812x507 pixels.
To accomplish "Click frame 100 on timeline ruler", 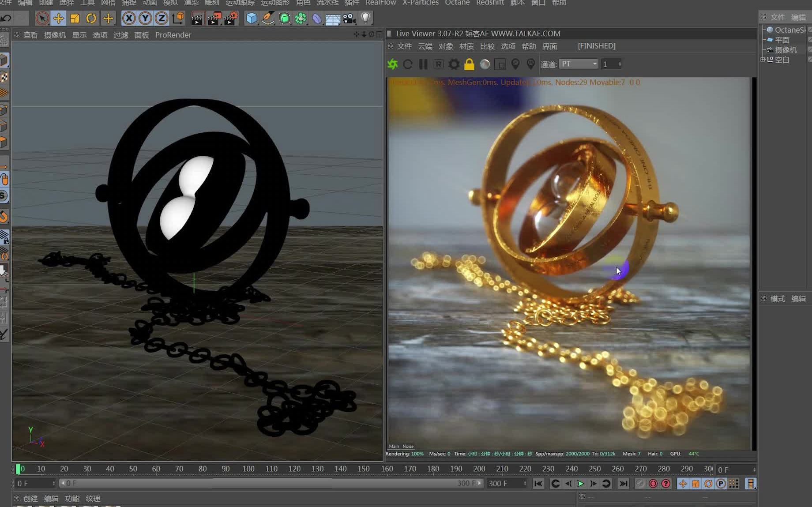I will [x=248, y=469].
